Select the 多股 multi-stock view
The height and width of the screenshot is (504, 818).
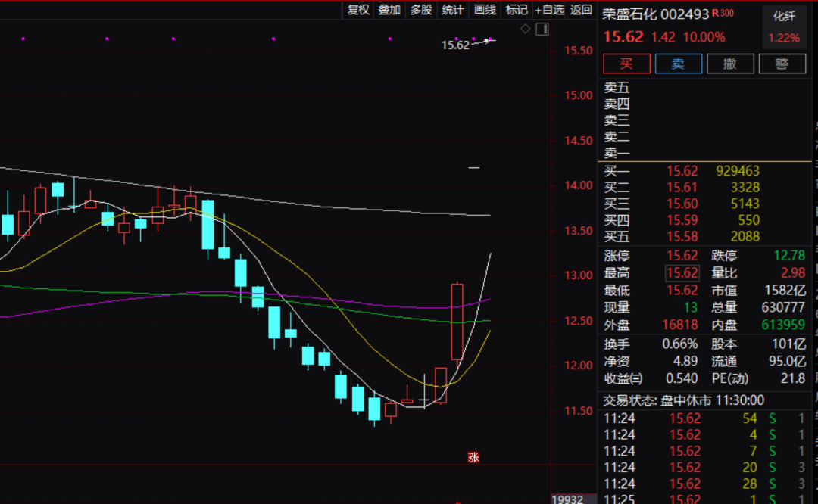tap(421, 9)
